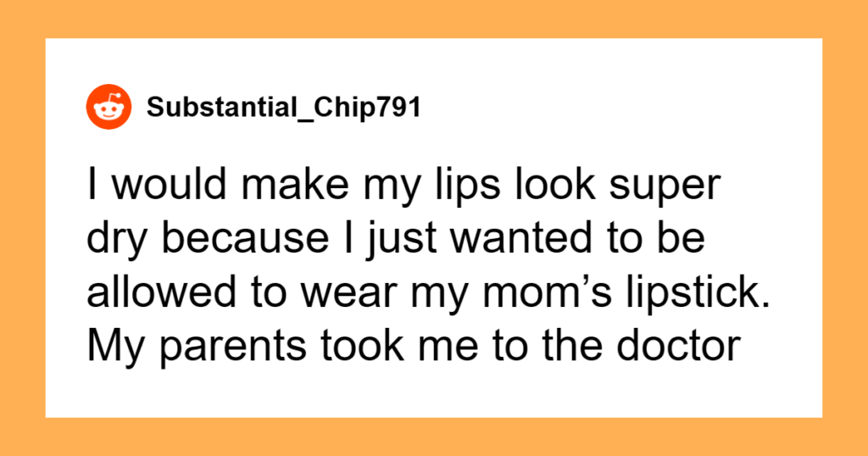Click the Reddit Snoo avatar icon
868x456 pixels.
tap(108, 108)
